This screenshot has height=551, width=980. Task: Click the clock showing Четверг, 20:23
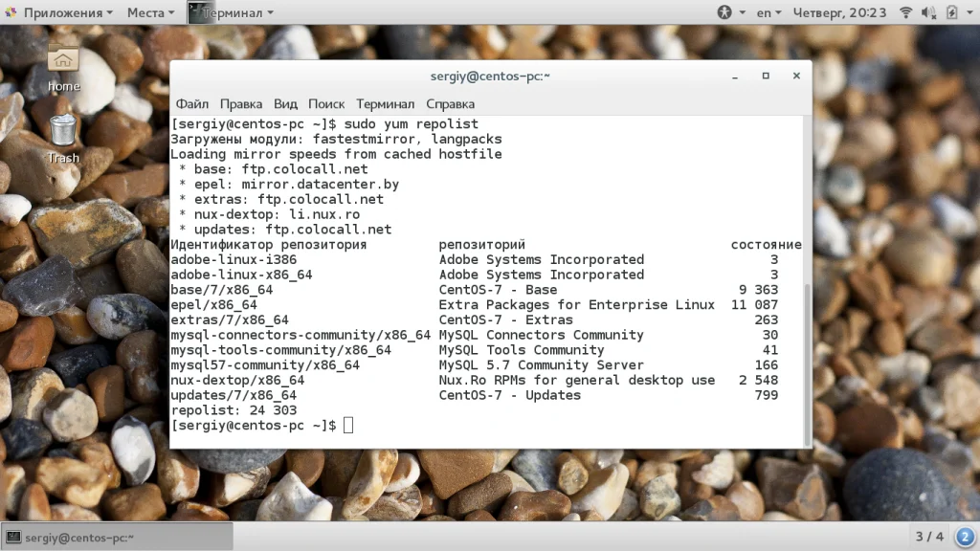[839, 12]
